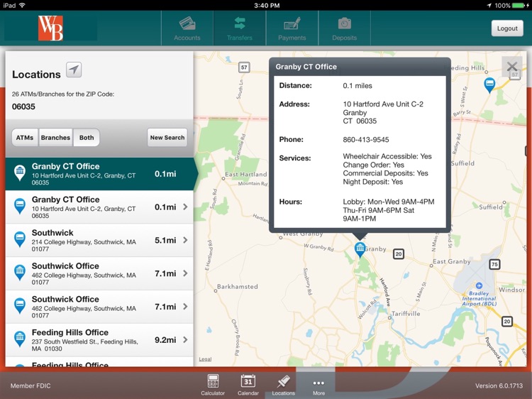
Task: Use current location arrow icon
Action: click(x=74, y=70)
